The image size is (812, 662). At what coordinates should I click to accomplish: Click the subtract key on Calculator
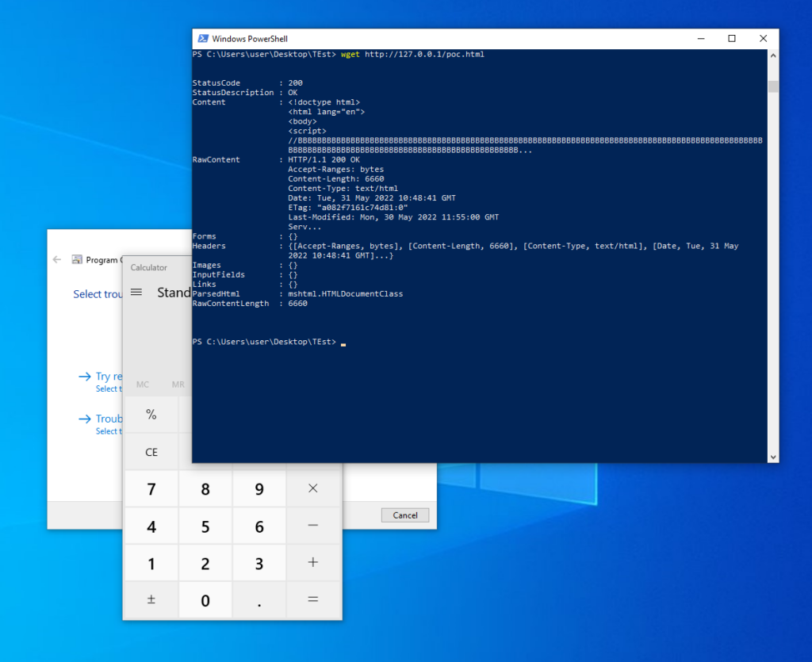click(313, 526)
